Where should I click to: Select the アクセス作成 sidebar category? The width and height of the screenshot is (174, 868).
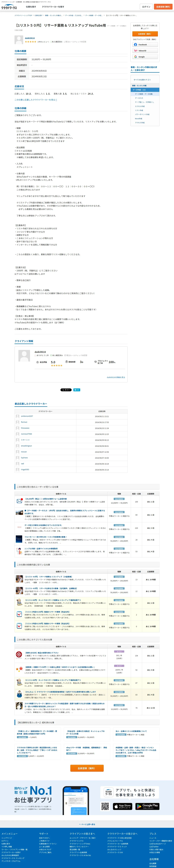coord(140,123)
